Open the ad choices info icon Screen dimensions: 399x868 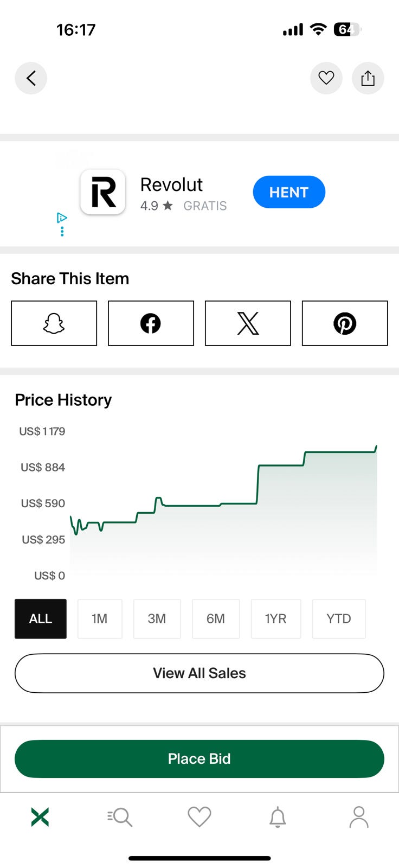point(62,218)
